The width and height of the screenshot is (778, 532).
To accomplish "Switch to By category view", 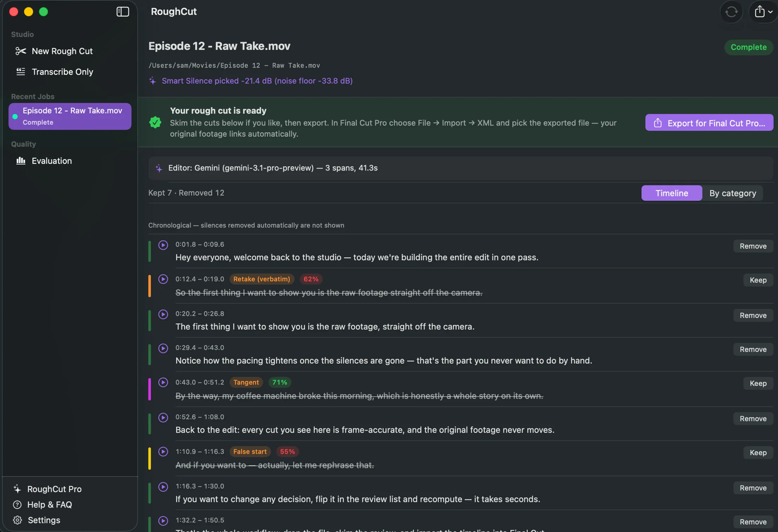I will 732,193.
